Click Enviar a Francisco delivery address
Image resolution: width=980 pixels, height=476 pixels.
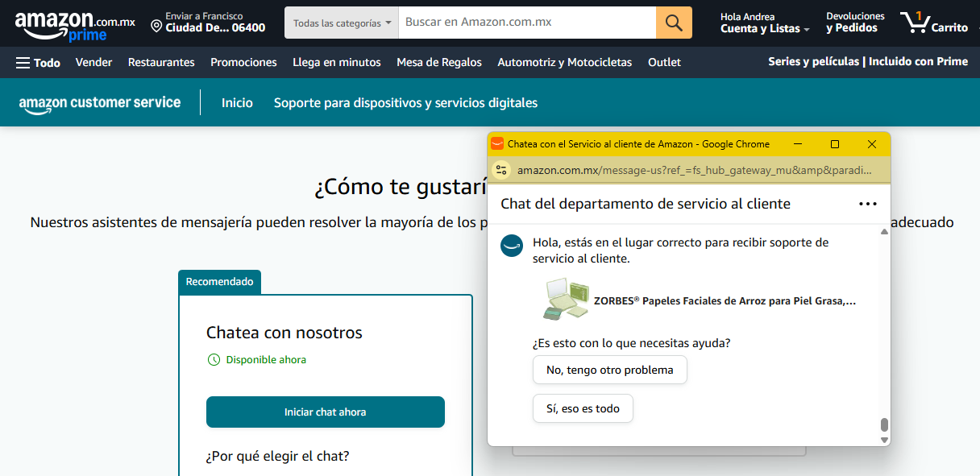click(x=209, y=23)
